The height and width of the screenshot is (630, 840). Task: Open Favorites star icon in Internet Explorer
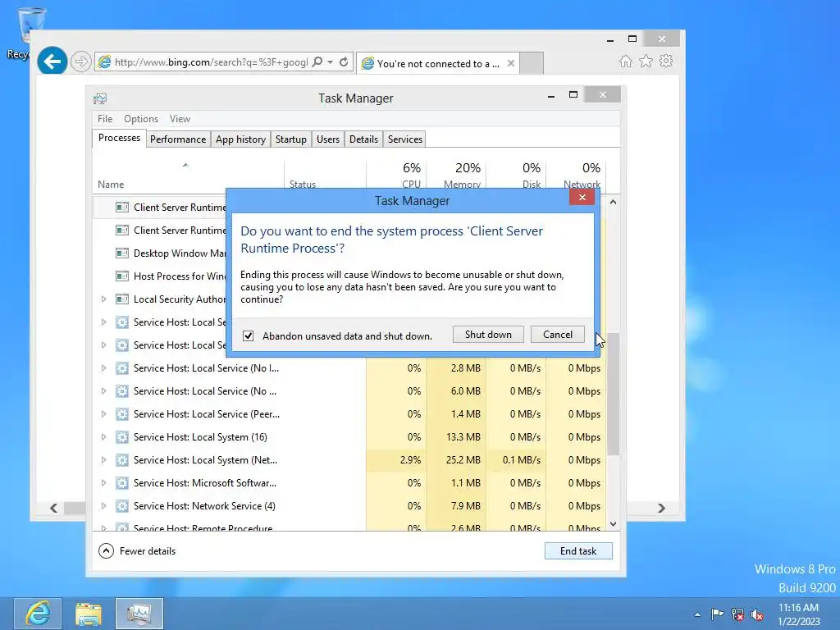point(646,61)
